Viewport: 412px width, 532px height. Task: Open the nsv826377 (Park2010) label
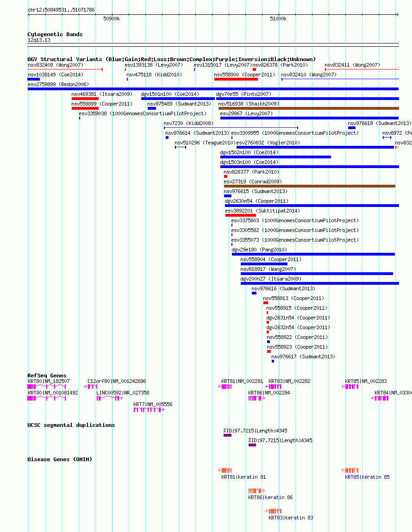pyautogui.click(x=251, y=172)
